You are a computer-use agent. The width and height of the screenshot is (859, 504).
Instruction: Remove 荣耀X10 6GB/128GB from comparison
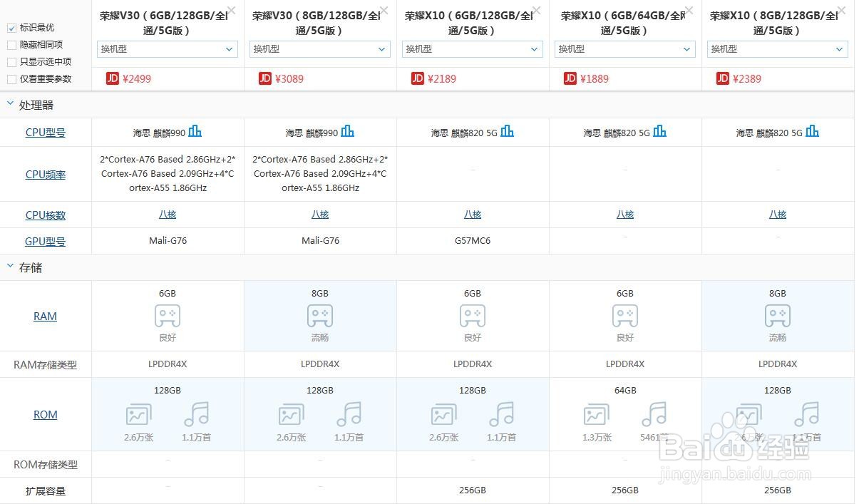coord(536,10)
